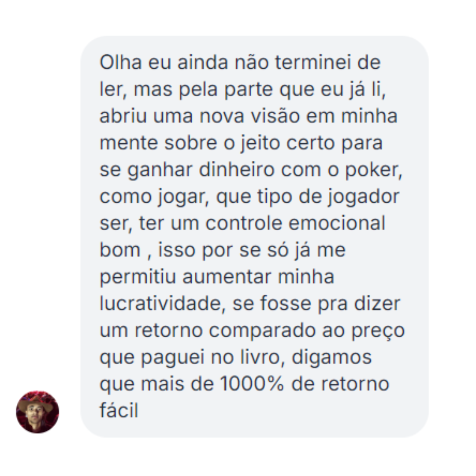Click the word "livro" in the message
The width and height of the screenshot is (476, 476).
pos(260,357)
